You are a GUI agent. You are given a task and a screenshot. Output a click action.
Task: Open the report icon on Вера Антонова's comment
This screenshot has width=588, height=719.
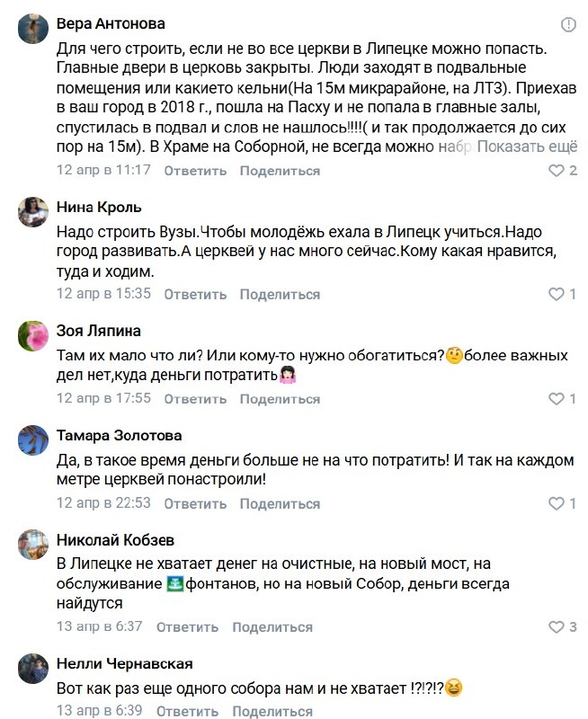[x=568, y=24]
